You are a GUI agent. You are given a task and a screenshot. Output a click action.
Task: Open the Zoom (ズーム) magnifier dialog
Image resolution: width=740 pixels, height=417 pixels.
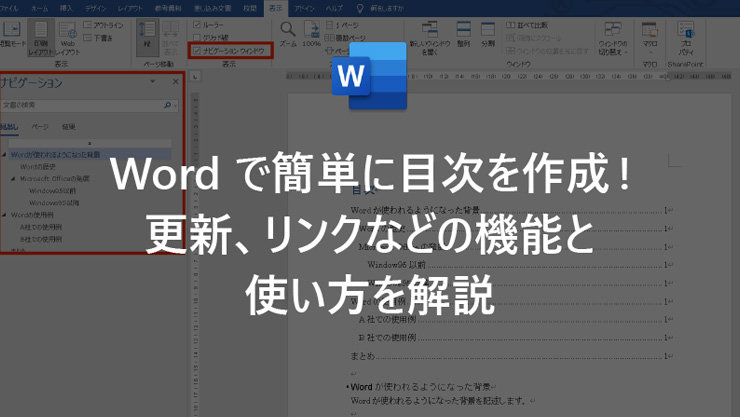288,34
